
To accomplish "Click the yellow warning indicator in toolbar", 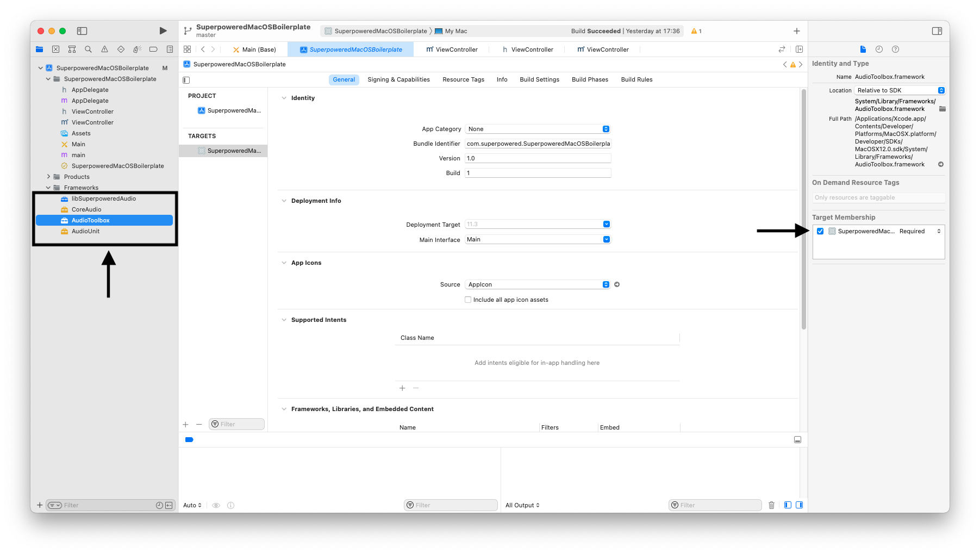I will coord(696,31).
